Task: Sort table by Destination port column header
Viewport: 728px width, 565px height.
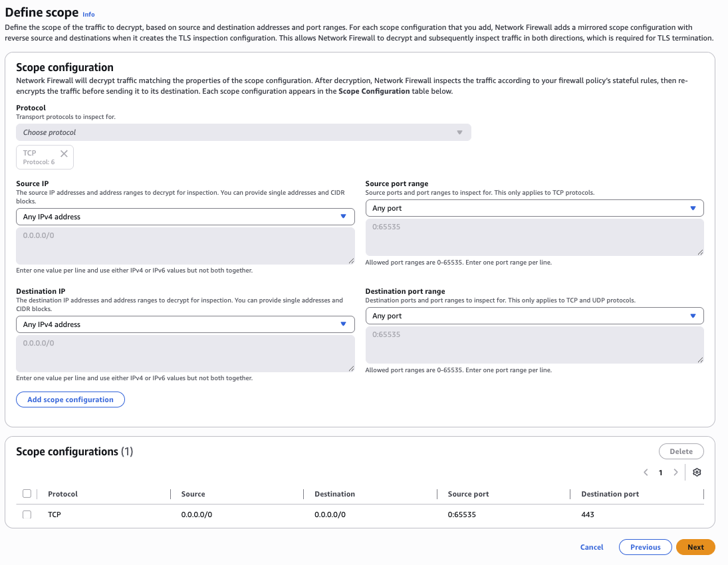Action: 610,494
